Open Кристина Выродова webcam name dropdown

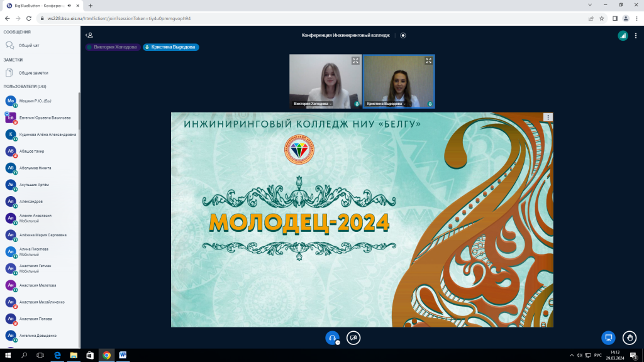point(386,104)
